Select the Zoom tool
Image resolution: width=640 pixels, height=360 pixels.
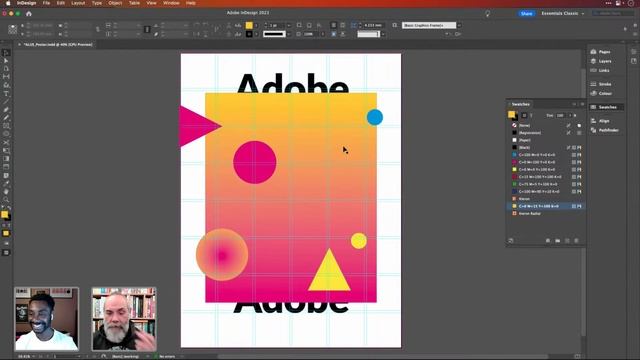(x=6, y=200)
